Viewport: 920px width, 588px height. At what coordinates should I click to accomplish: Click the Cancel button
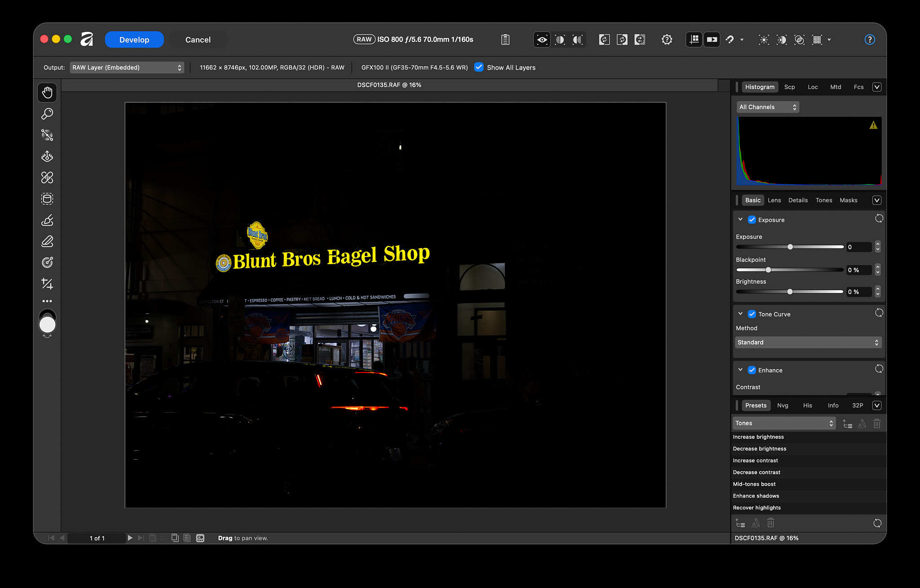(198, 40)
